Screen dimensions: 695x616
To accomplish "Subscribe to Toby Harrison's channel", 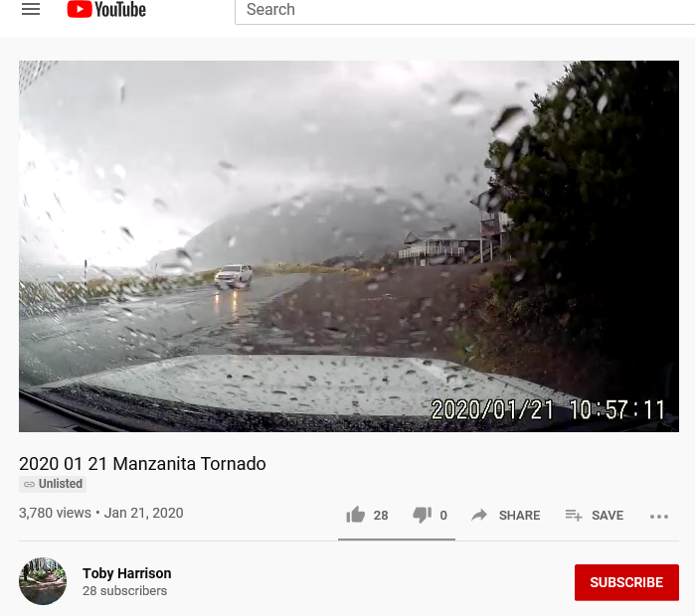I will [x=626, y=582].
